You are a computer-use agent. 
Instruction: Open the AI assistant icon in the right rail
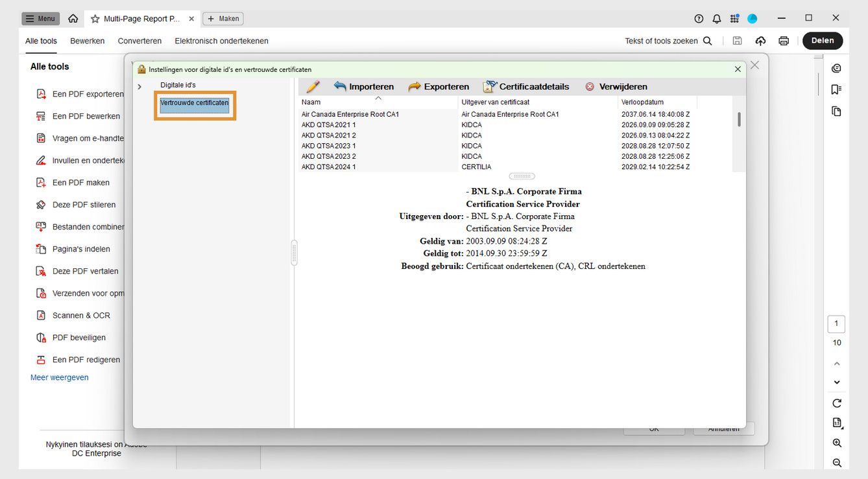click(x=837, y=69)
